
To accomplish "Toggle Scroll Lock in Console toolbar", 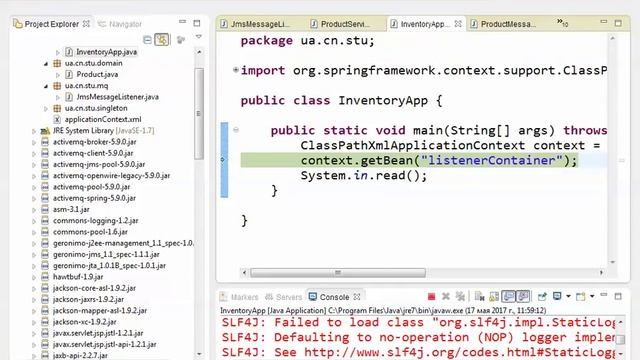I will 494,297.
